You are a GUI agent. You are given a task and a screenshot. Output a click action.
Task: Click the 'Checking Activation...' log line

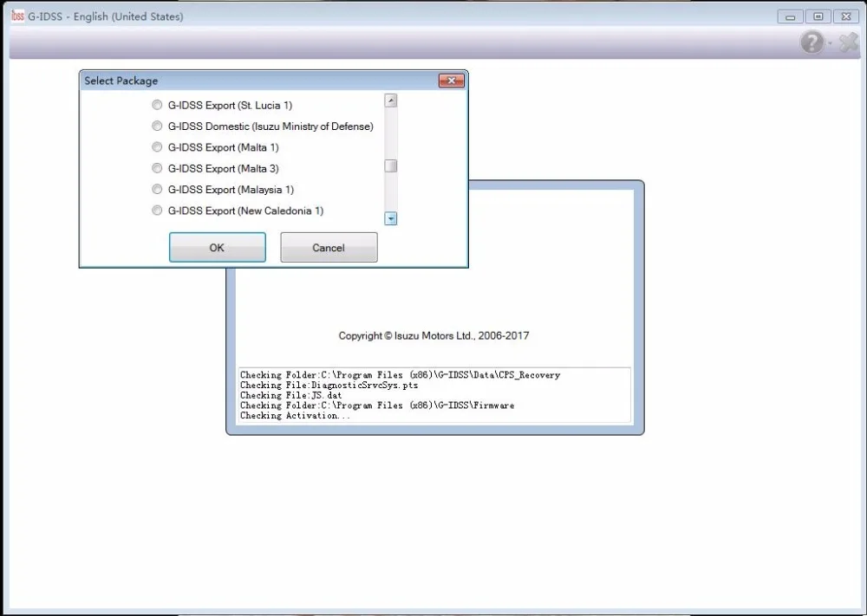[x=295, y=416]
